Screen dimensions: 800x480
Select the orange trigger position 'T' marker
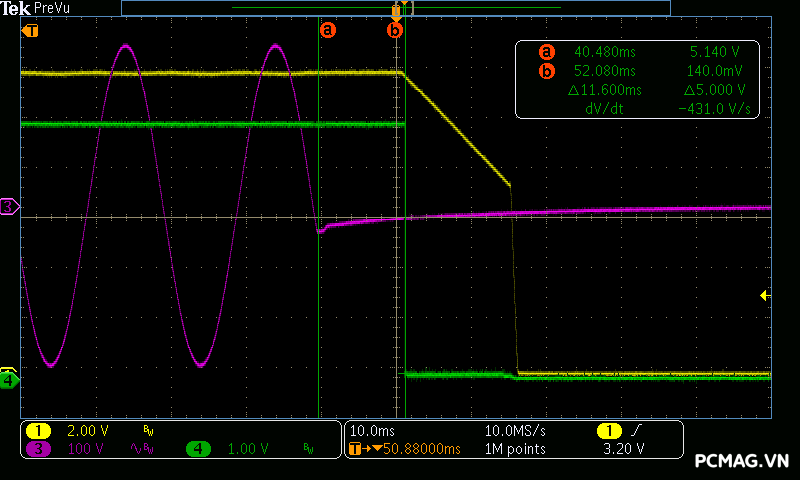(30, 30)
